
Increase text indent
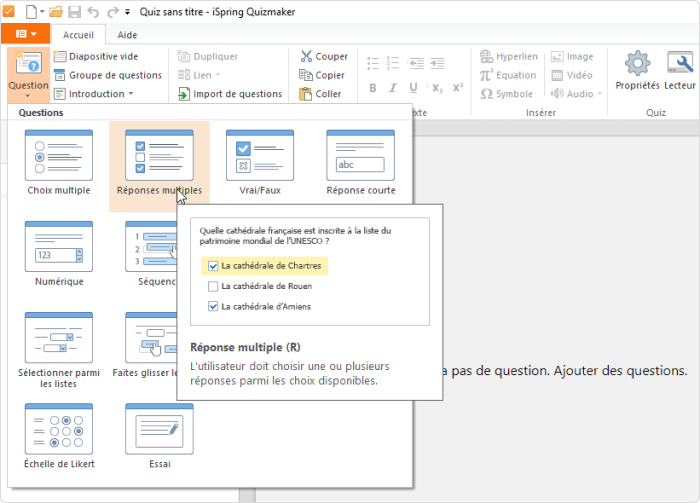(x=437, y=63)
